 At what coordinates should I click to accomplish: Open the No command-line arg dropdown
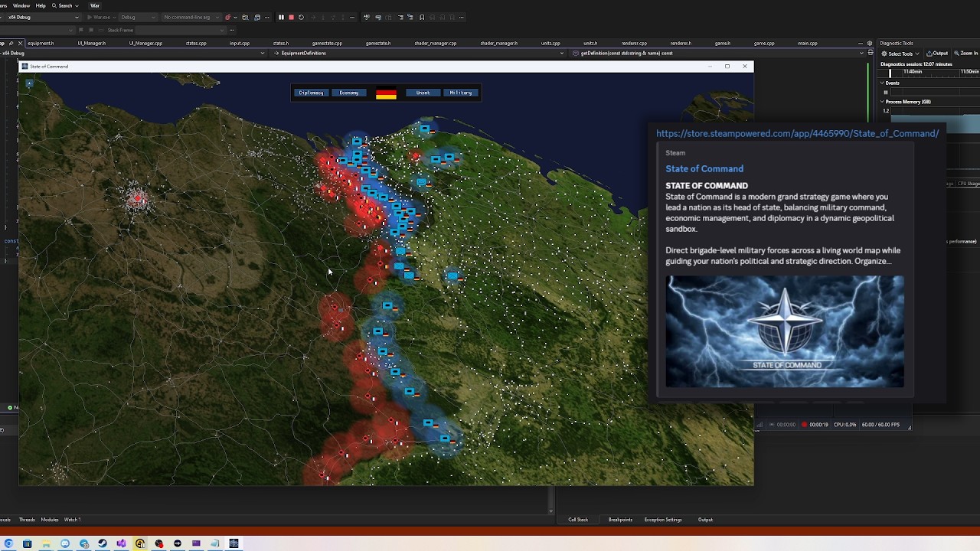[x=190, y=17]
